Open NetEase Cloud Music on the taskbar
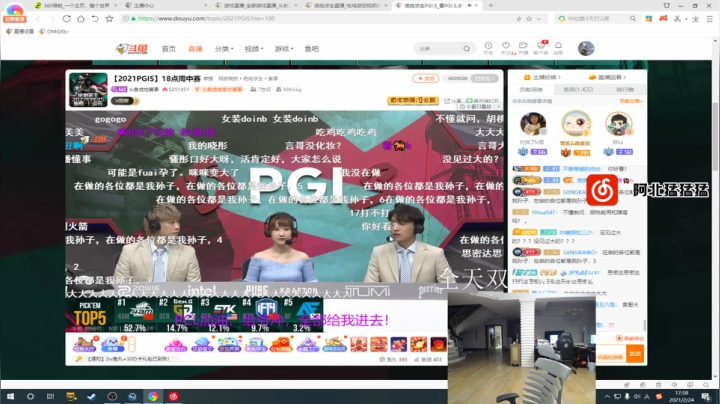720x404 pixels. tap(174, 396)
